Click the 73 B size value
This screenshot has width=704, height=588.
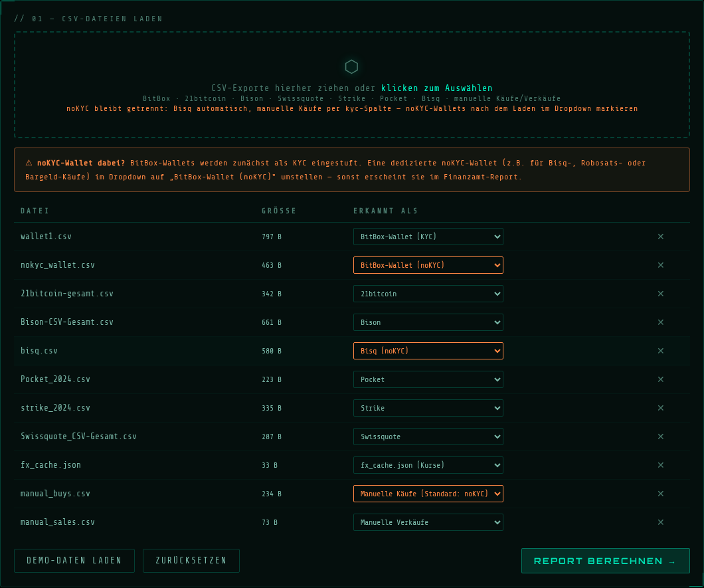[270, 522]
